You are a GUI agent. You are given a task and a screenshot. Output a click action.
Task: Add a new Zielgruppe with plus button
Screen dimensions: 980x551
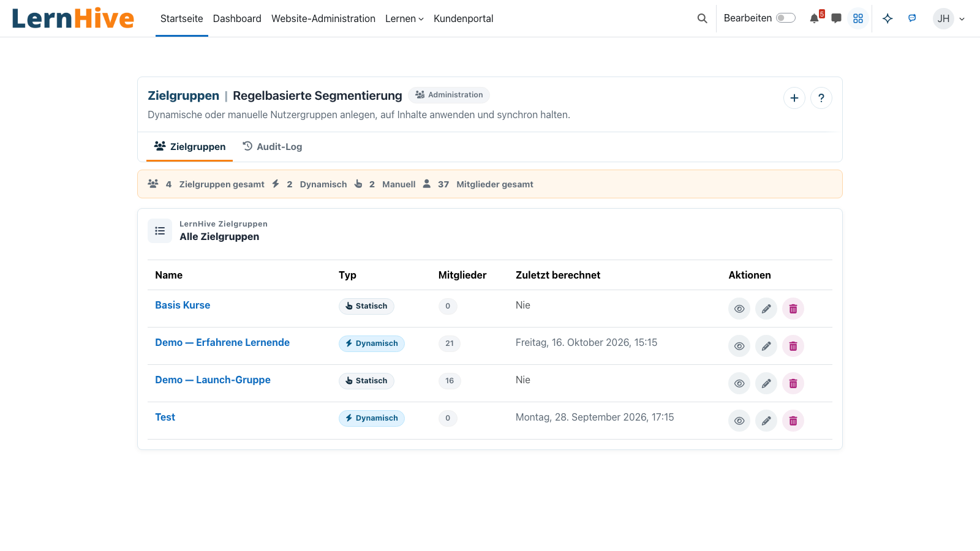click(794, 98)
